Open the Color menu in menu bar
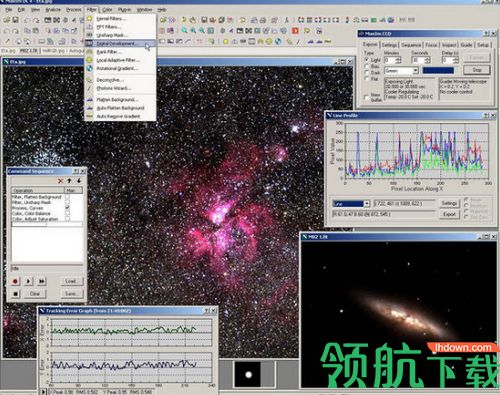 click(107, 10)
